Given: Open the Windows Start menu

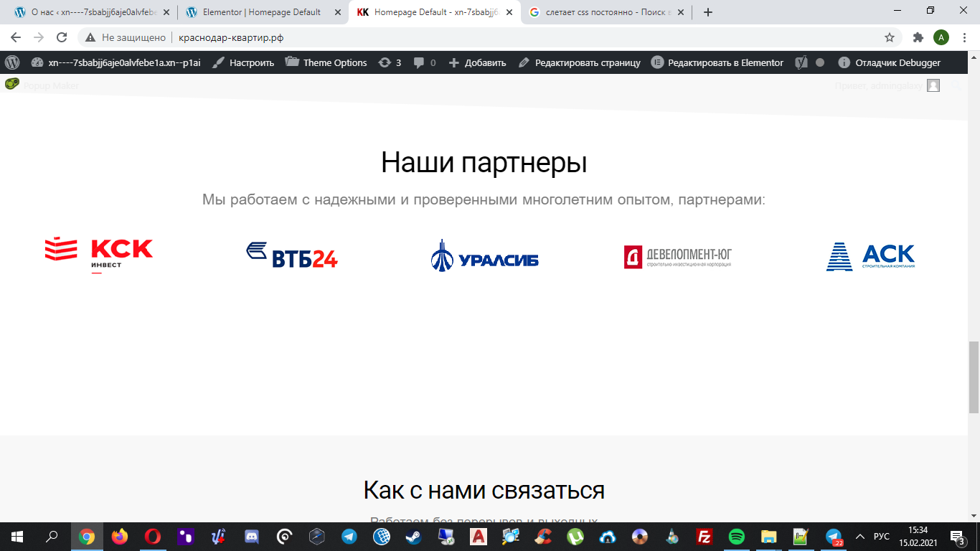Looking at the screenshot, I should point(17,536).
